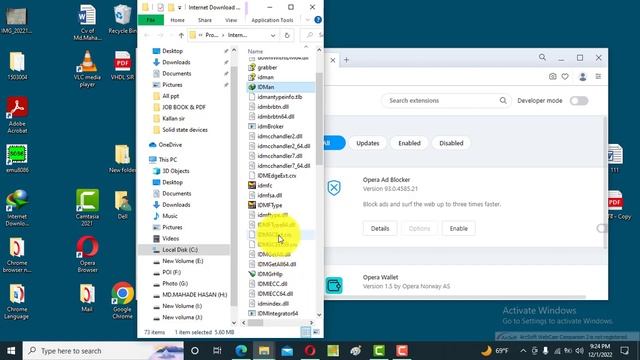Click the File Explorer help question icon

(x=318, y=20)
